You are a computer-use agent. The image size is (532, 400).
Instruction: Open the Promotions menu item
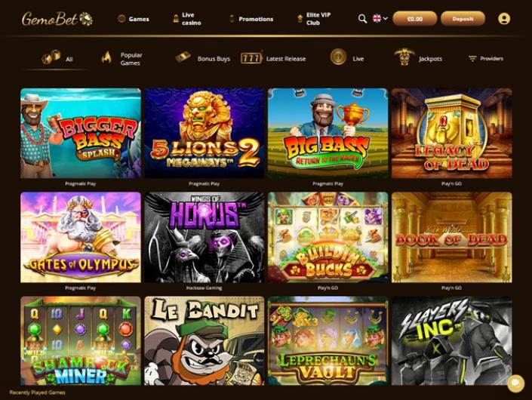(251, 19)
